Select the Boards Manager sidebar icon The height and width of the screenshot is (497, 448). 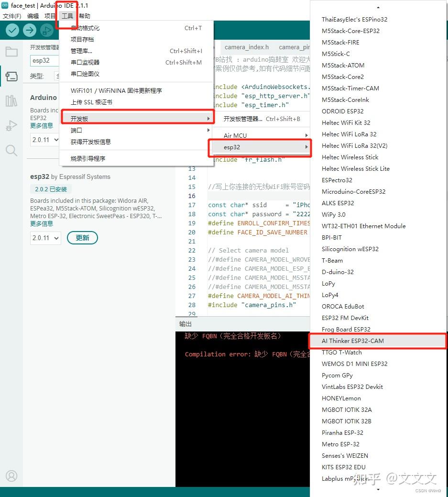click(11, 76)
